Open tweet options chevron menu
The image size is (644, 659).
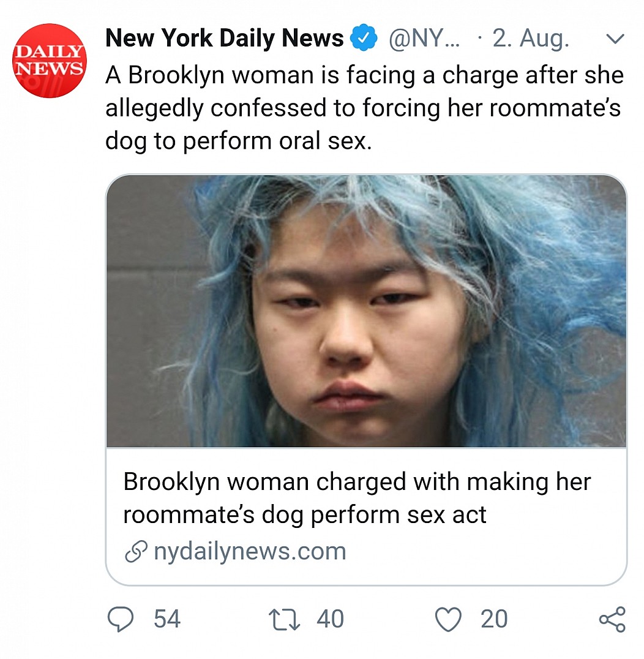[615, 39]
